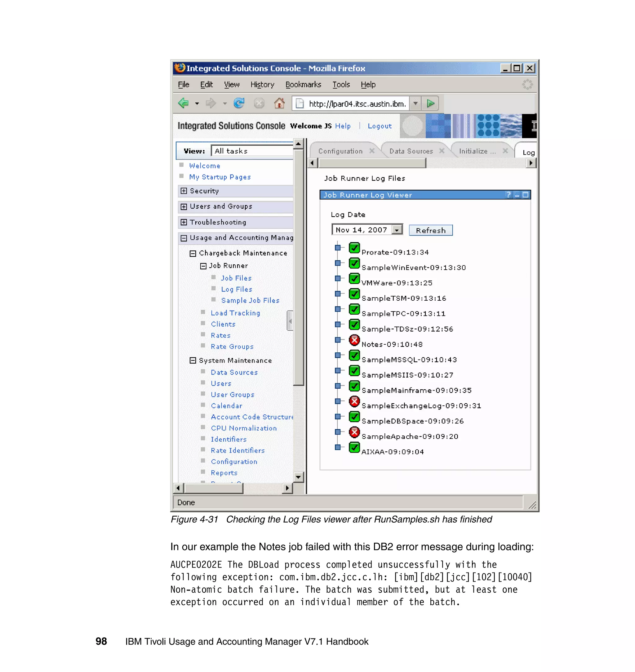Screen dimensions: 635x672
Task: Open Sample Job Files link
Action: click(x=250, y=300)
